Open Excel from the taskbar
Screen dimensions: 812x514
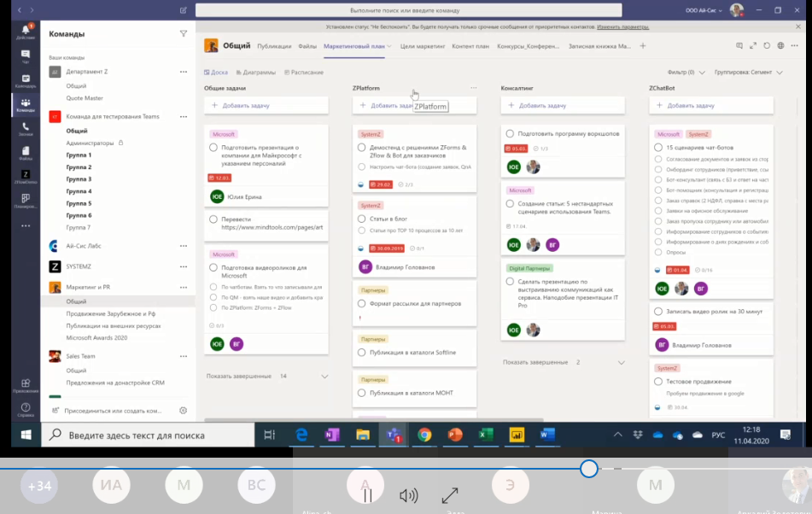485,435
